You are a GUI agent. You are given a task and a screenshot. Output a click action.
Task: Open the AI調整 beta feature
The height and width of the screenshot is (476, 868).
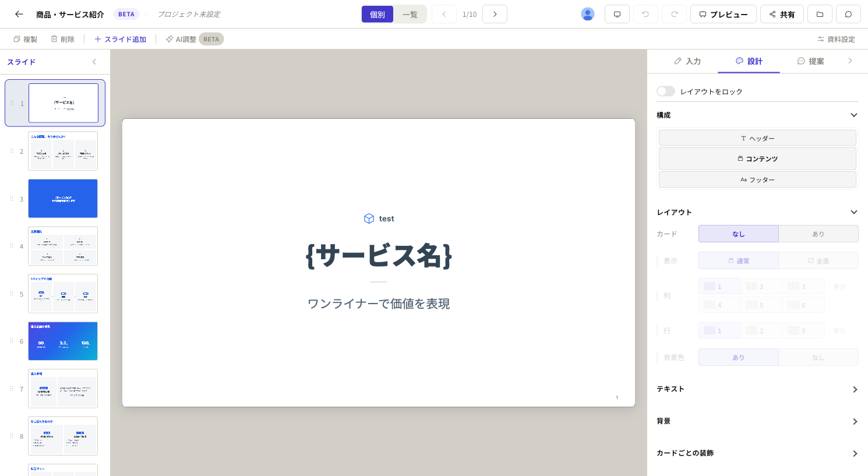(195, 39)
